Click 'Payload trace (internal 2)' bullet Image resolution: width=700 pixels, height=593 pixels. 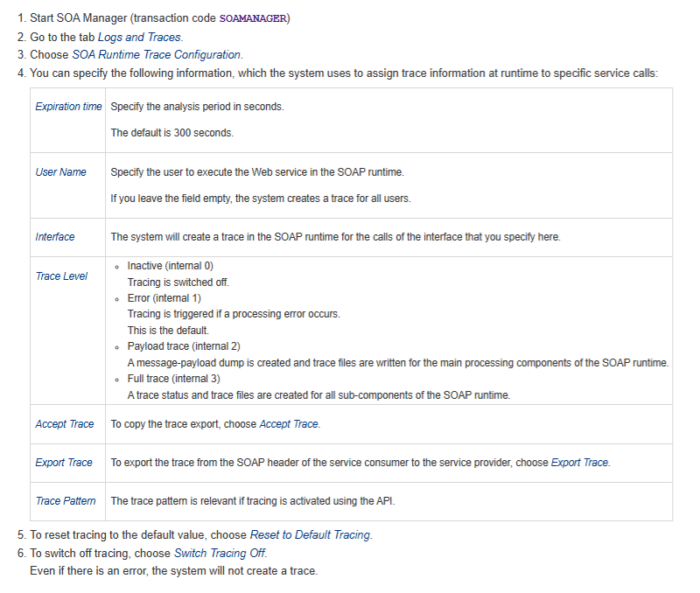(x=184, y=346)
